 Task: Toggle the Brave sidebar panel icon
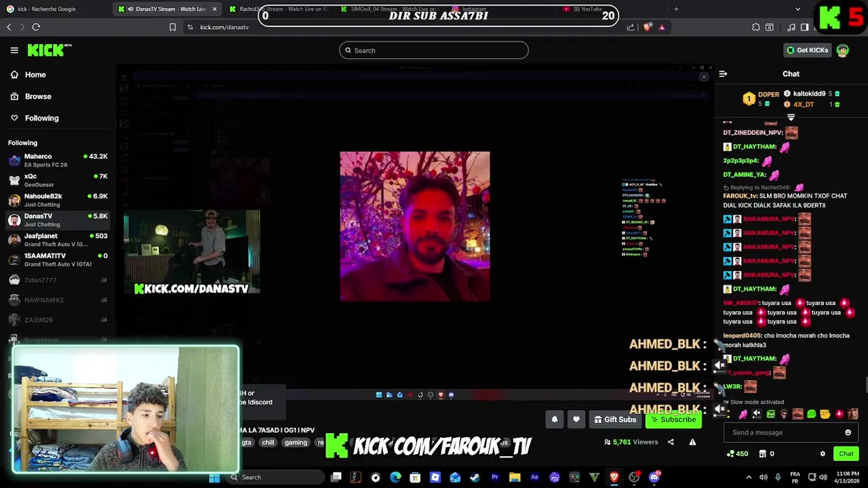point(804,27)
